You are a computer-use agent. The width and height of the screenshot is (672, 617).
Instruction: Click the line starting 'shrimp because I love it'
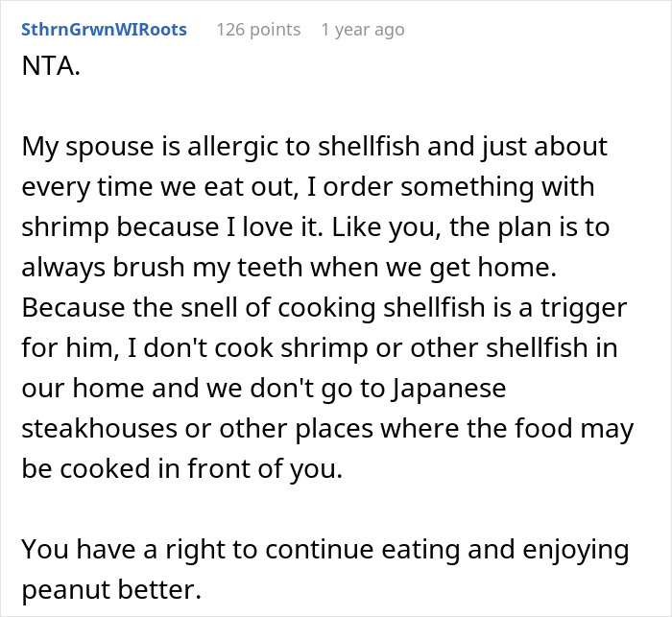click(x=316, y=227)
